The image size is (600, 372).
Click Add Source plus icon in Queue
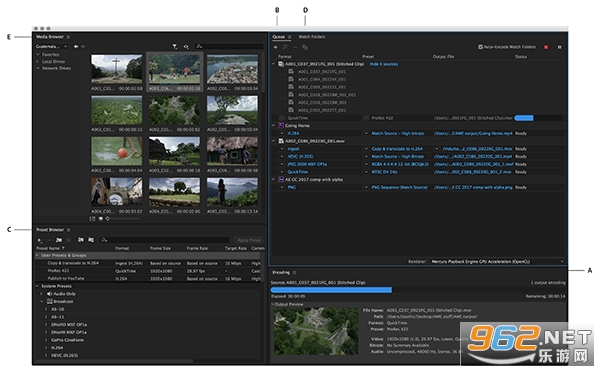(275, 47)
